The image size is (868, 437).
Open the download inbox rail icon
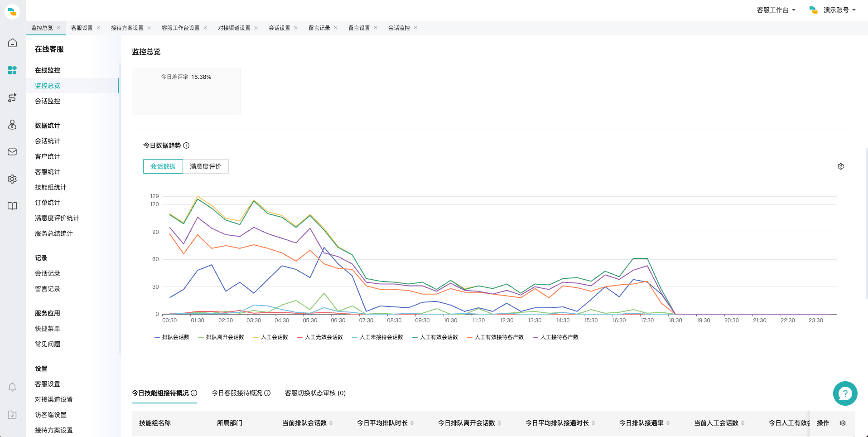[x=12, y=414]
